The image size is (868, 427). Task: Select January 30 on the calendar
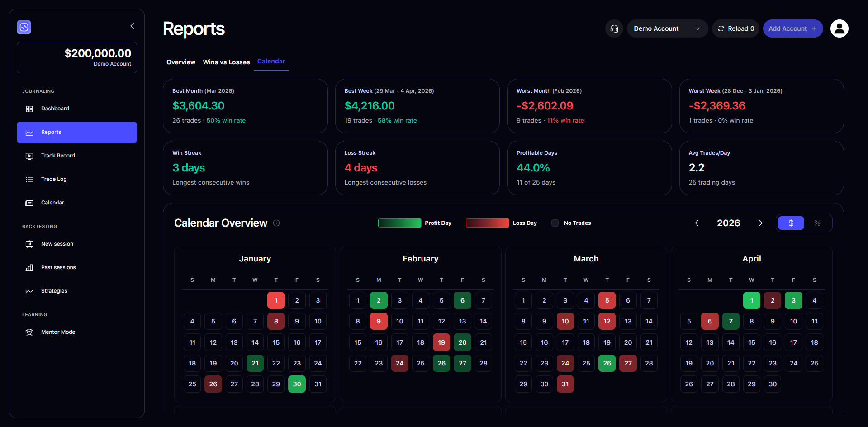click(297, 384)
